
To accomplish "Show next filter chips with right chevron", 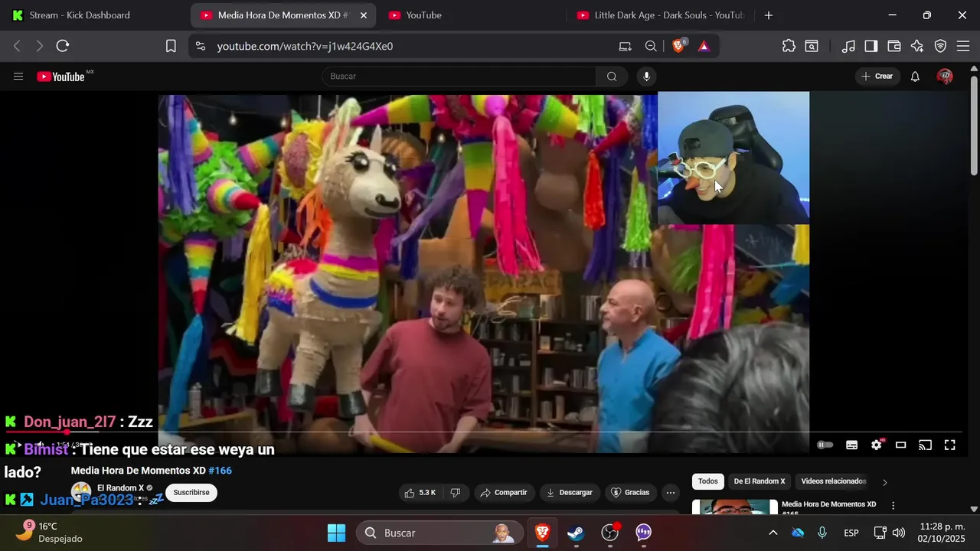I will coord(885,482).
